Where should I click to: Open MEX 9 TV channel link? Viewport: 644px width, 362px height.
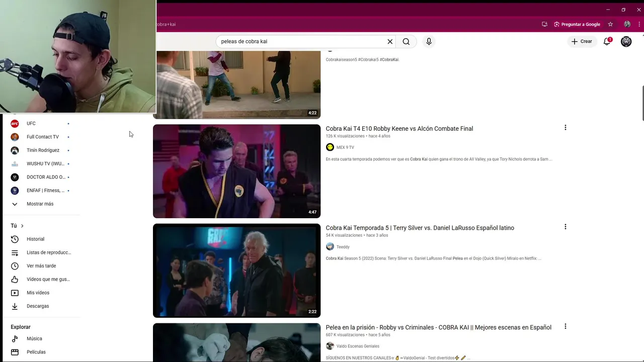click(x=345, y=147)
